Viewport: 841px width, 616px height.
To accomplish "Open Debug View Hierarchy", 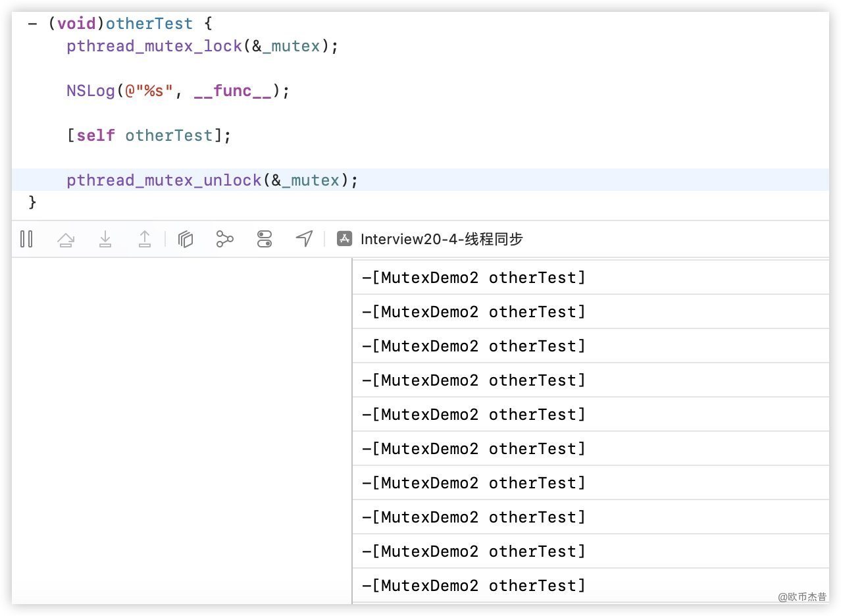I will (186, 239).
